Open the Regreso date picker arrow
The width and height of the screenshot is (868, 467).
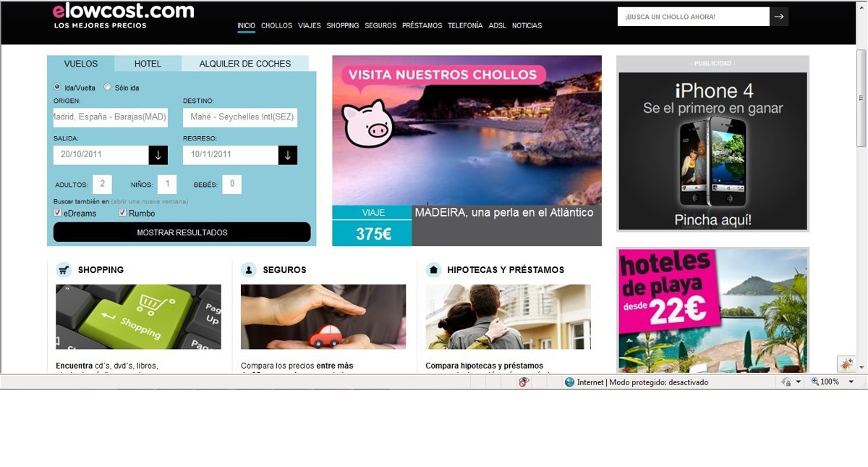(287, 155)
